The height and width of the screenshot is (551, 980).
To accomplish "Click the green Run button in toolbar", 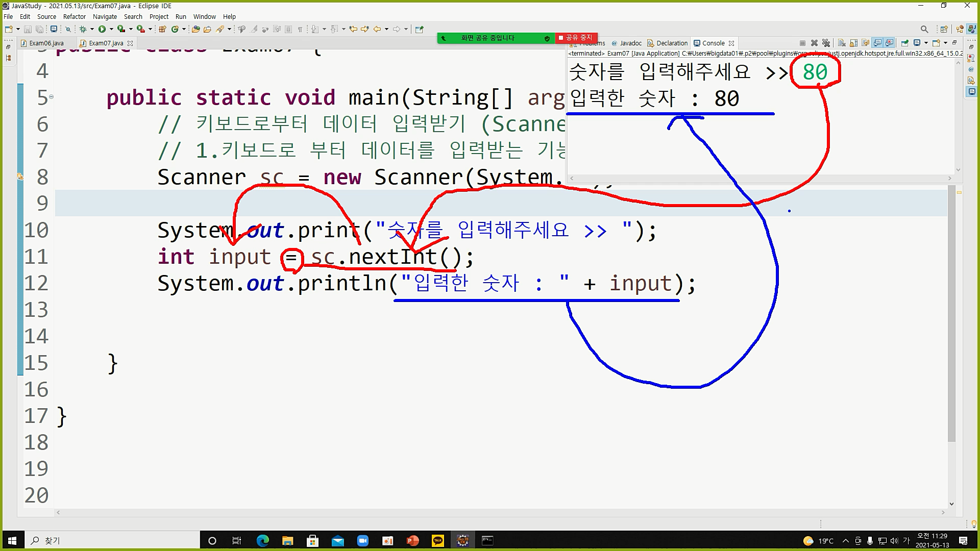I will (x=102, y=29).
